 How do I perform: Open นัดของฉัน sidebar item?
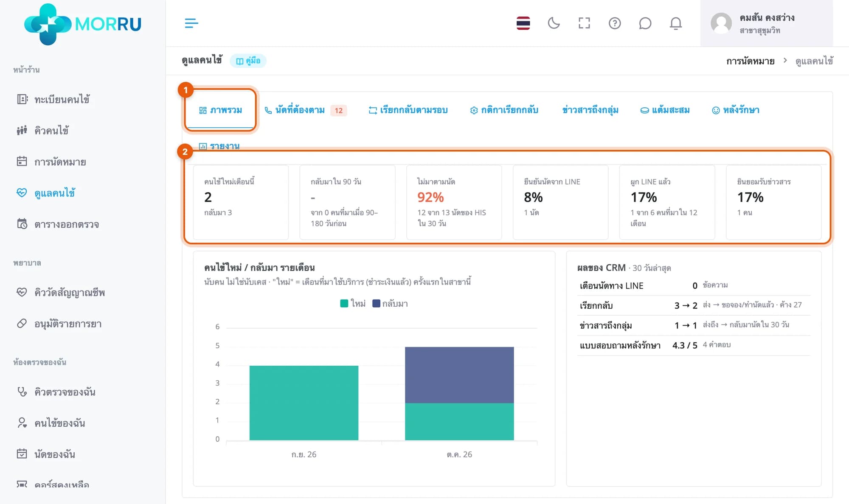pos(46,454)
